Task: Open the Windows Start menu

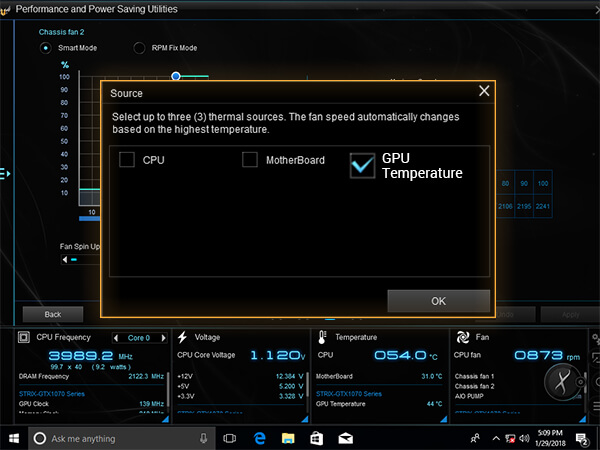Action: click(x=13, y=438)
